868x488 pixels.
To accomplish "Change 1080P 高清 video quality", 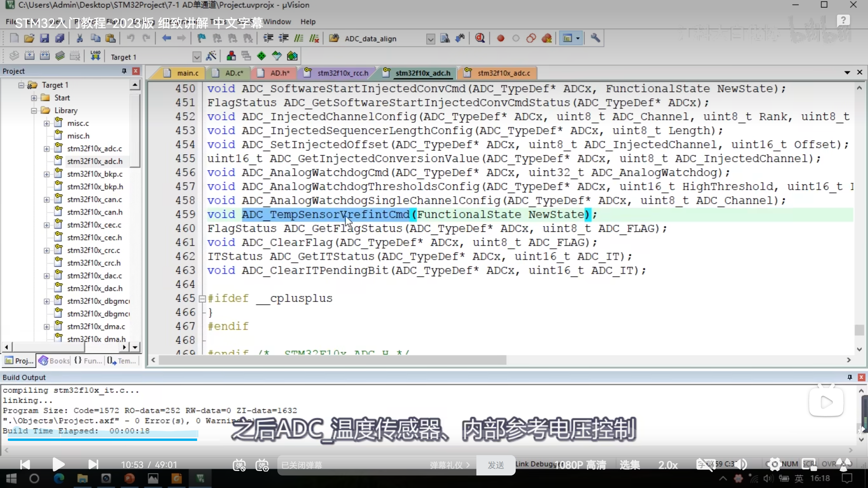I will [580, 465].
